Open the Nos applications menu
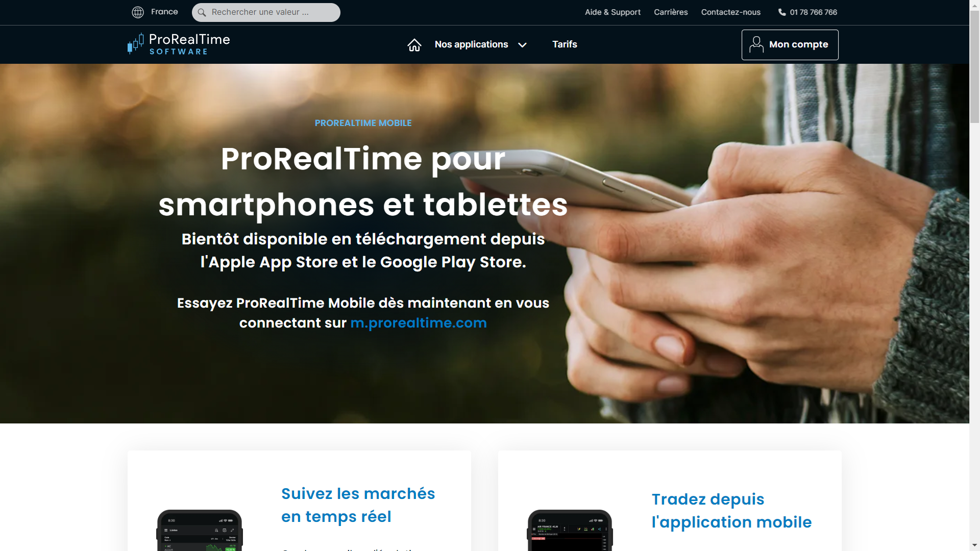980x551 pixels. [x=471, y=44]
